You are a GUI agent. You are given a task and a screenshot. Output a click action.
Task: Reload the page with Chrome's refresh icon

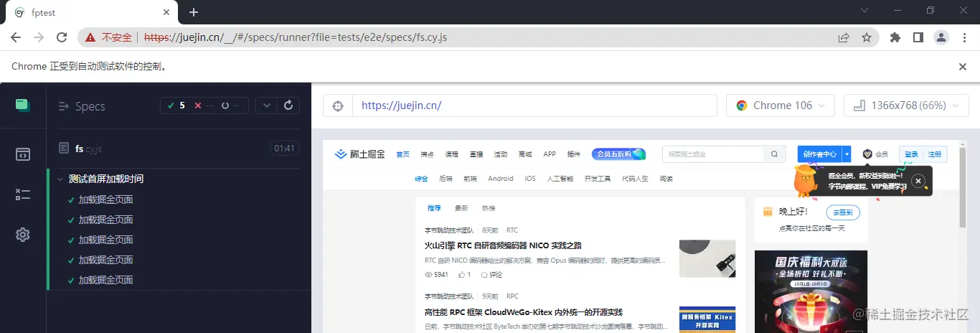pyautogui.click(x=62, y=37)
